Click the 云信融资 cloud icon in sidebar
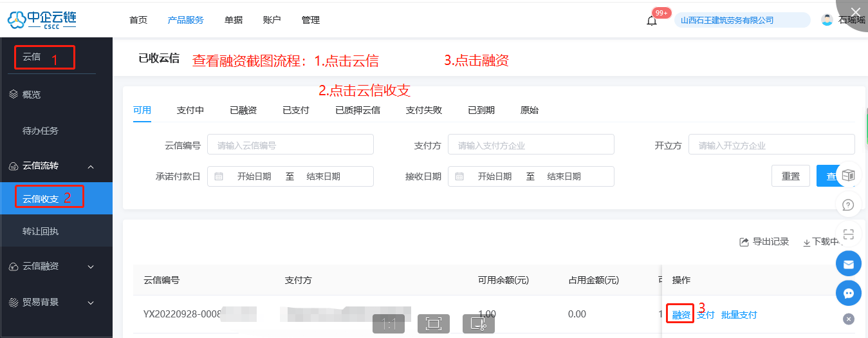Screen dimensions: 868x338 14,267
